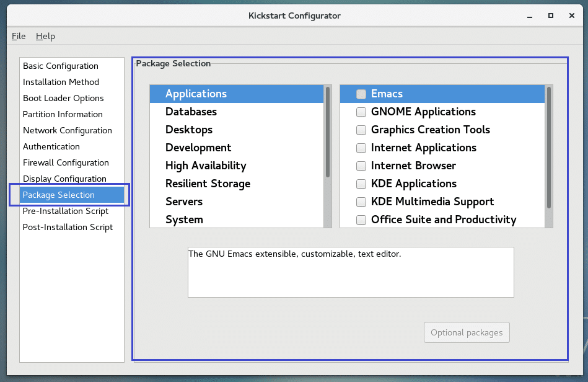The height and width of the screenshot is (382, 588).
Task: Select the Databases package category
Action: pos(191,112)
